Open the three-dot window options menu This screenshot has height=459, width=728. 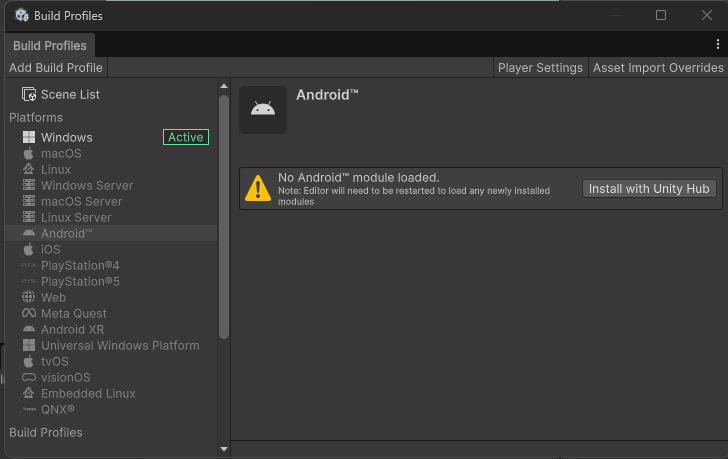(x=717, y=45)
